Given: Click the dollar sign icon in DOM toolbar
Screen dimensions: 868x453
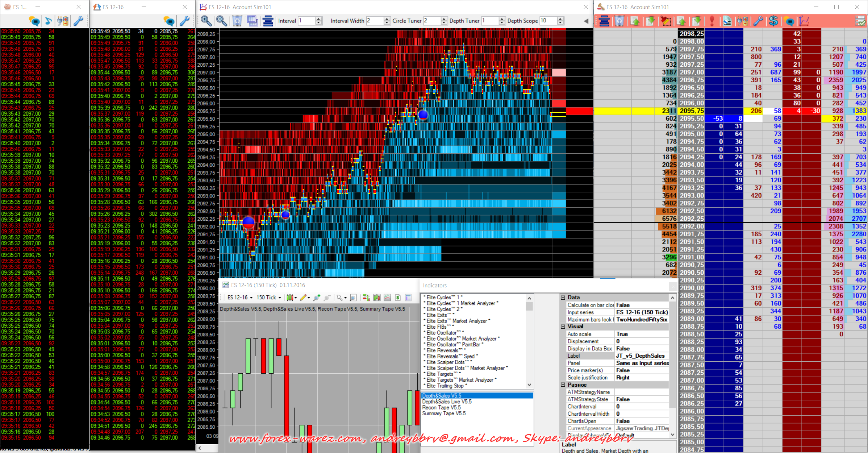Looking at the screenshot, I should point(773,21).
